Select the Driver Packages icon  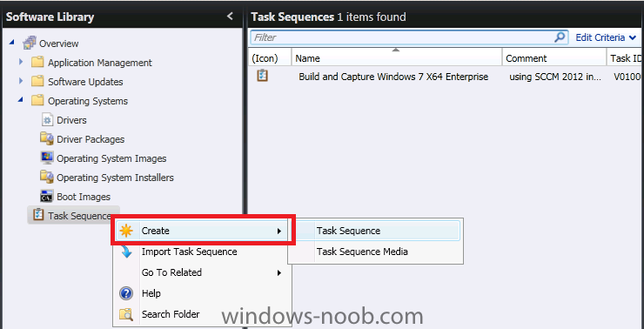point(47,139)
